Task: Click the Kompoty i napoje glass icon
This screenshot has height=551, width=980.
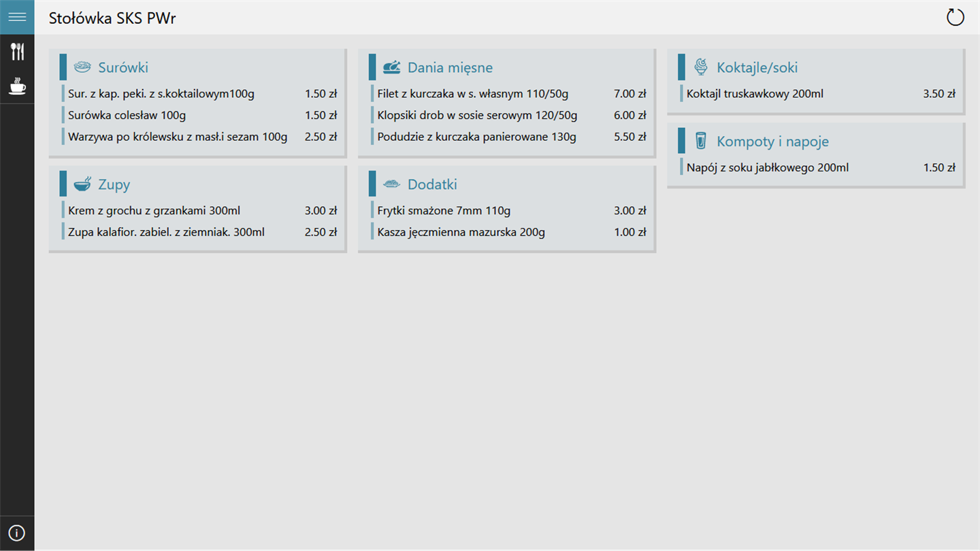Action: click(x=701, y=141)
